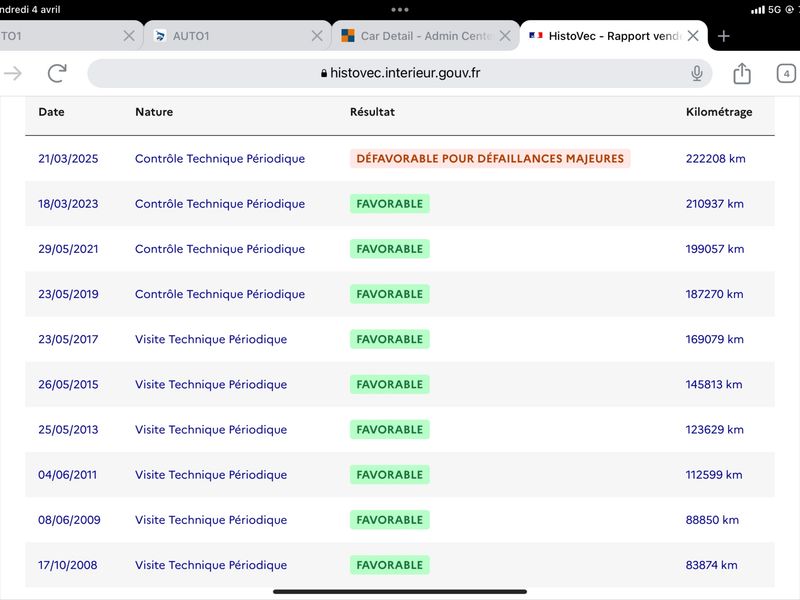The width and height of the screenshot is (800, 600).
Task: Close the HistoVec tab
Action: (x=693, y=36)
